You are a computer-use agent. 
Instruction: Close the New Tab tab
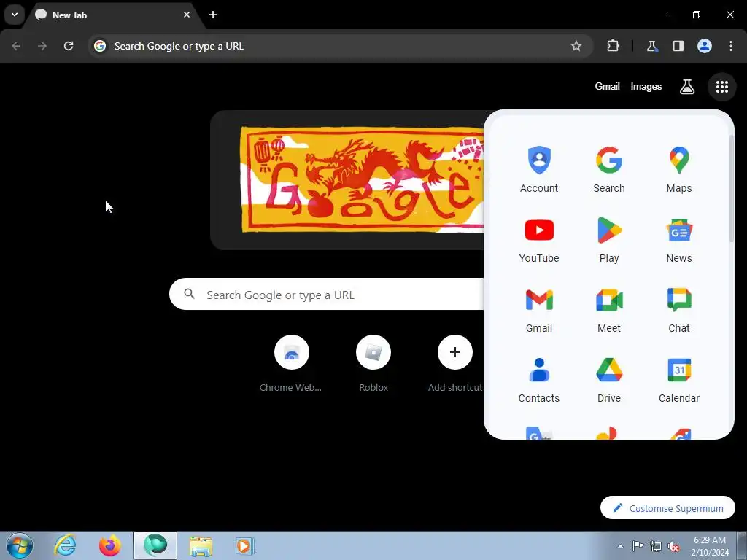click(187, 15)
